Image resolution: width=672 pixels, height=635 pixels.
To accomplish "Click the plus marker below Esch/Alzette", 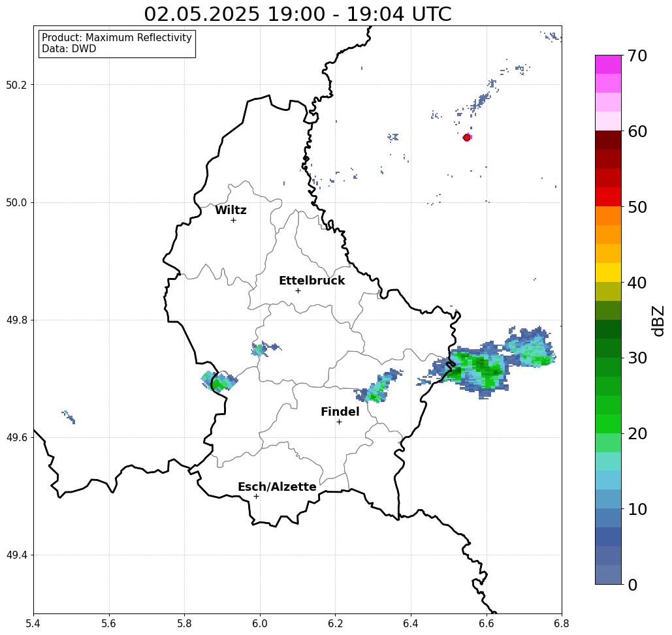I will tap(256, 496).
